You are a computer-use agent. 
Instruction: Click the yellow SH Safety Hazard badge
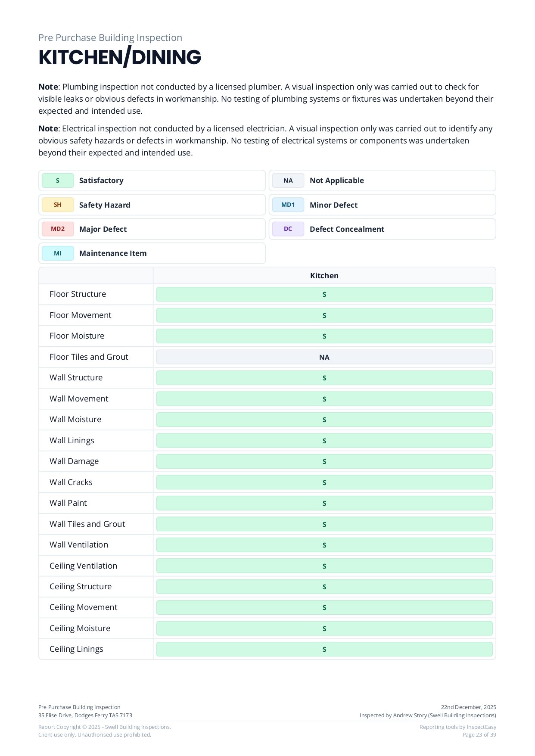(x=58, y=205)
